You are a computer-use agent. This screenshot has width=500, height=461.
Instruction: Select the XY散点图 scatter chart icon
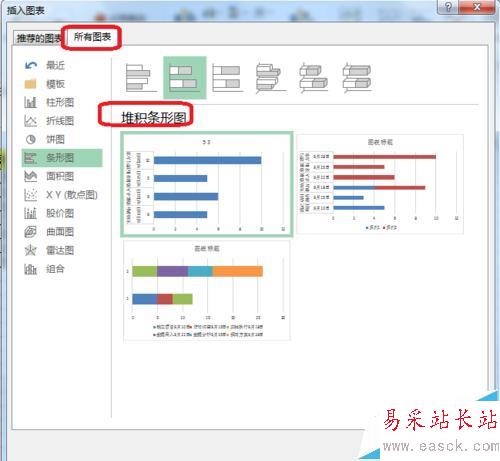tap(31, 195)
